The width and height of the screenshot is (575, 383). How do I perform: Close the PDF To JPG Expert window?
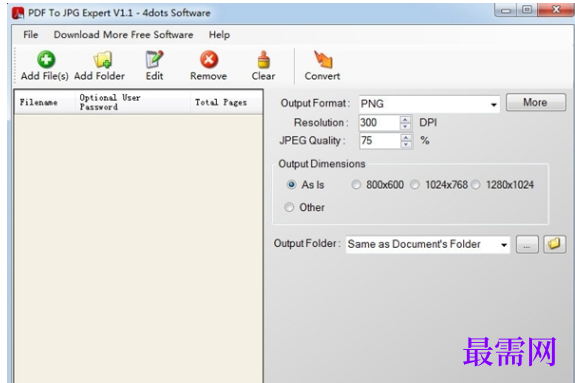[556, 10]
